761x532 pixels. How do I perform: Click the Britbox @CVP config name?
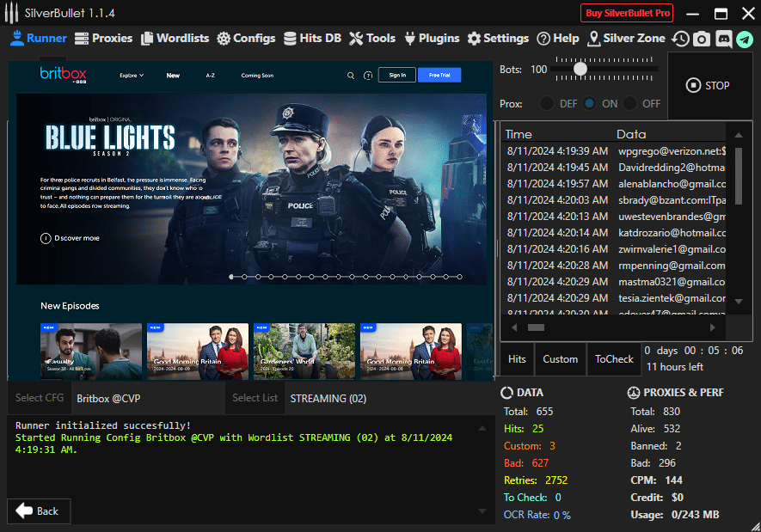click(108, 399)
